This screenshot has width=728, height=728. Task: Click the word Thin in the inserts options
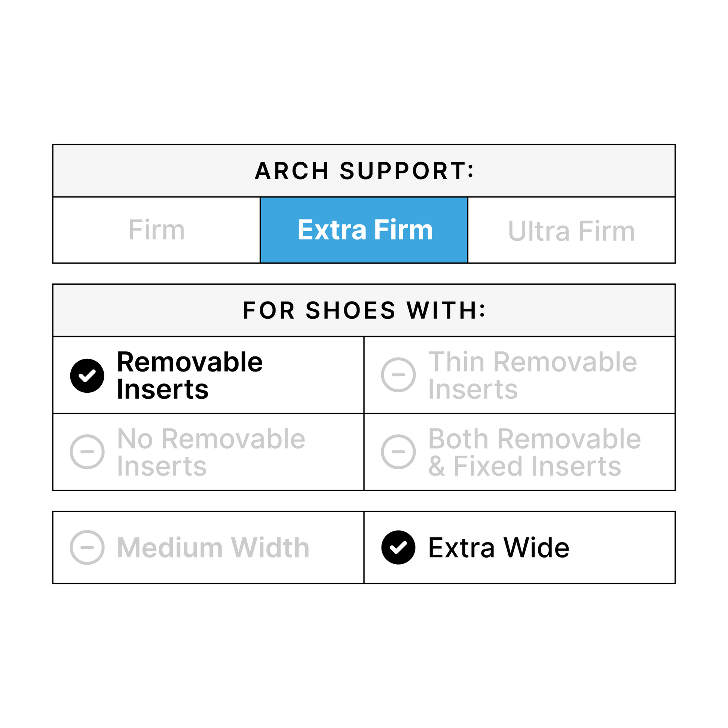click(456, 362)
